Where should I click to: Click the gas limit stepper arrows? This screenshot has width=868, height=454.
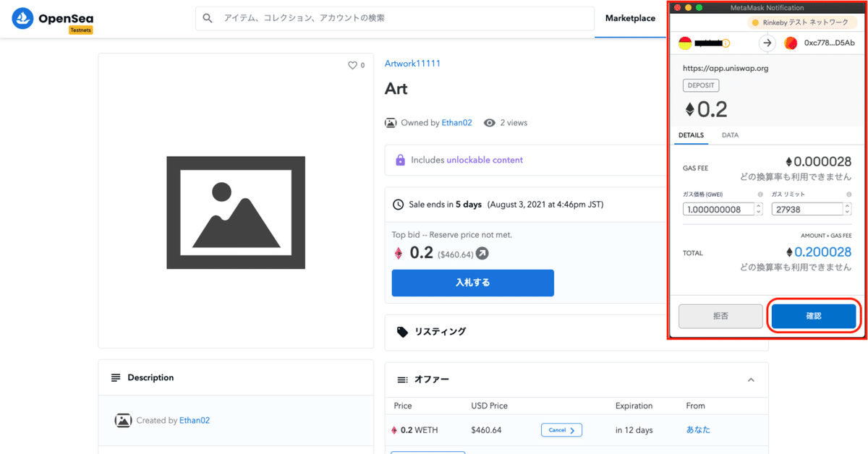(x=847, y=209)
